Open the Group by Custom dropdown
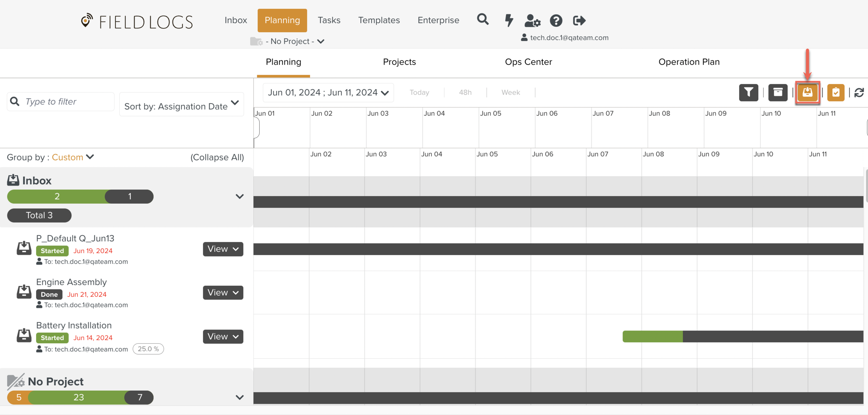This screenshot has width=868, height=415. [x=73, y=157]
